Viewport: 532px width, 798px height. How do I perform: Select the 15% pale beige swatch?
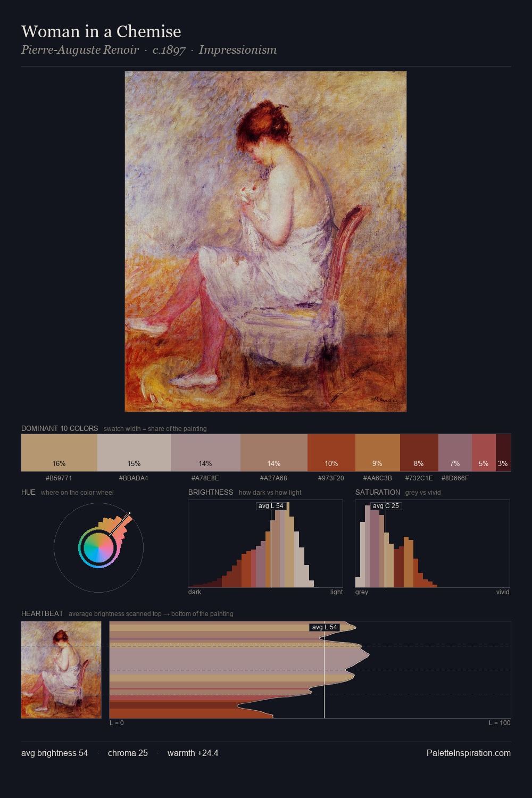[x=134, y=453]
